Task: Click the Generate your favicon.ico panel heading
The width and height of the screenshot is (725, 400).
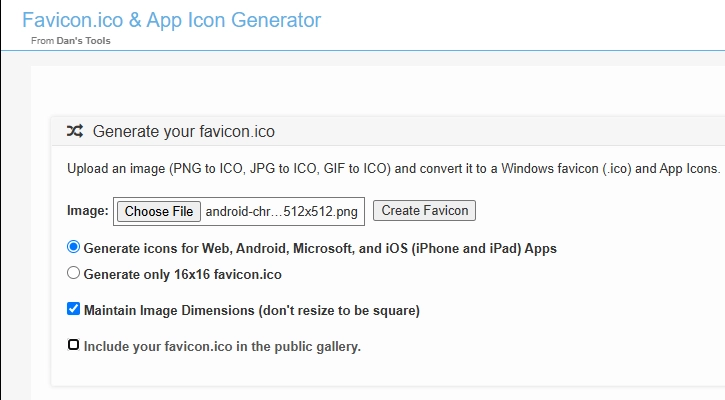Action: click(x=184, y=131)
